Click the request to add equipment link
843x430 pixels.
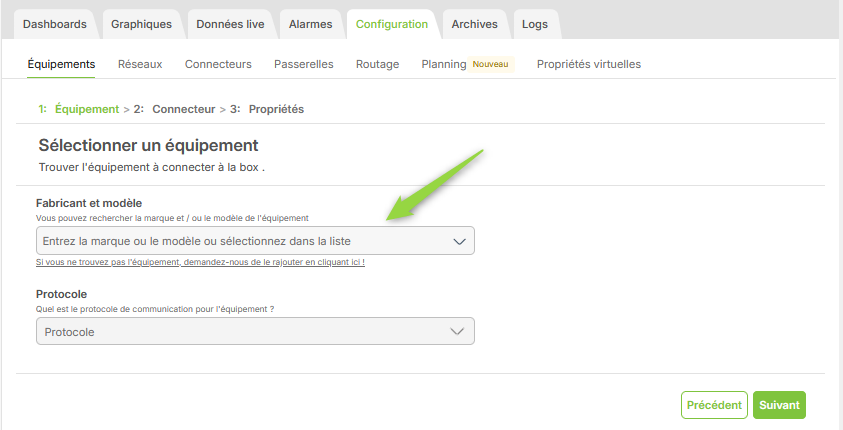point(200,262)
